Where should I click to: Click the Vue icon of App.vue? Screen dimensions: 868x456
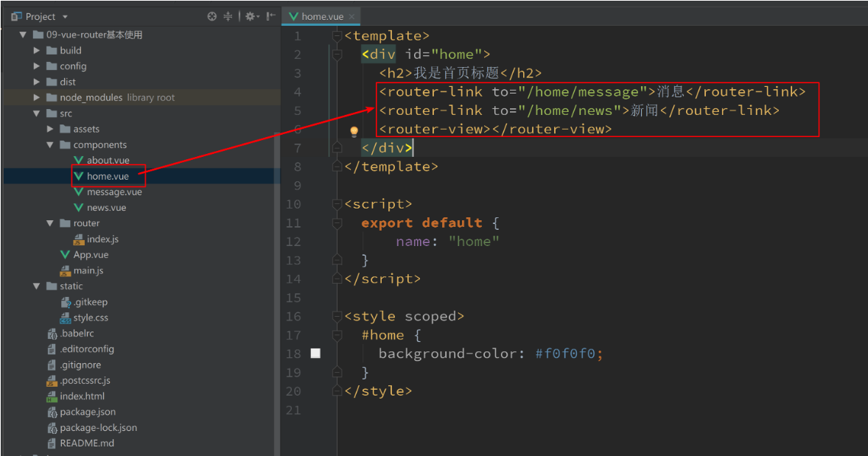pos(66,255)
